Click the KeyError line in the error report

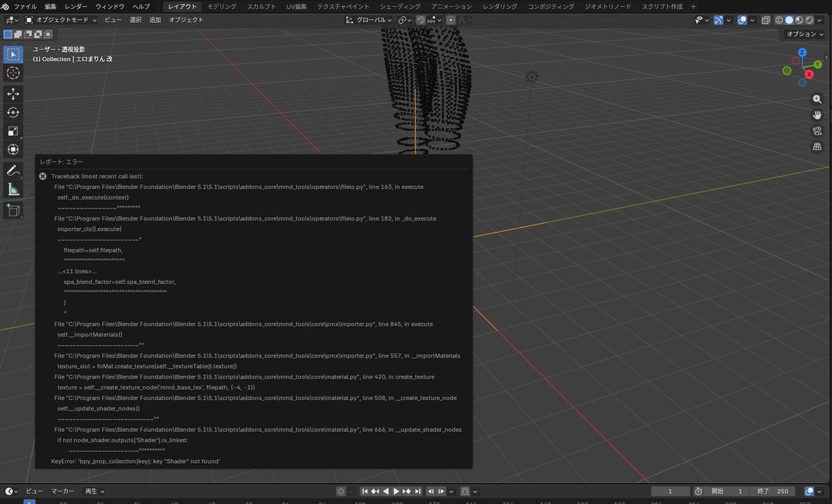point(135,461)
